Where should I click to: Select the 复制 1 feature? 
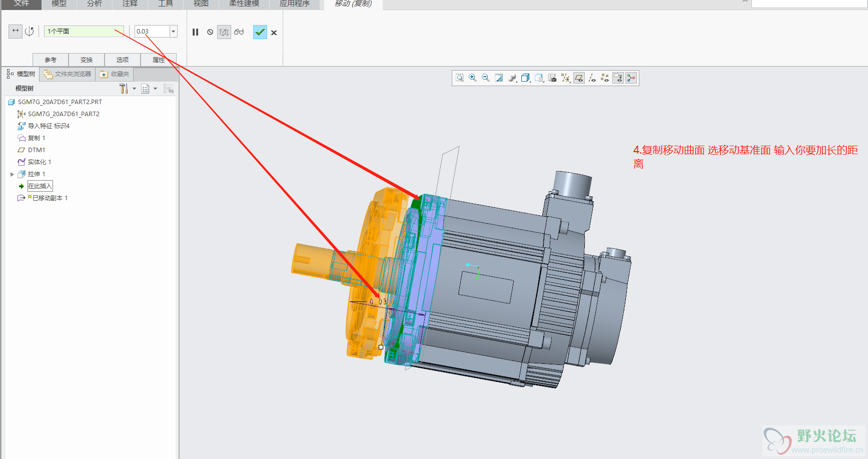(x=32, y=138)
